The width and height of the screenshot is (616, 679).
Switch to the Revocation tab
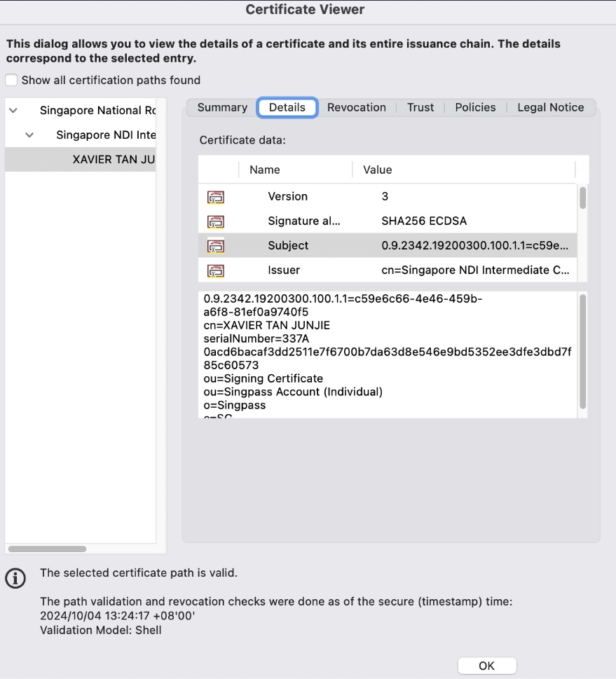point(356,107)
